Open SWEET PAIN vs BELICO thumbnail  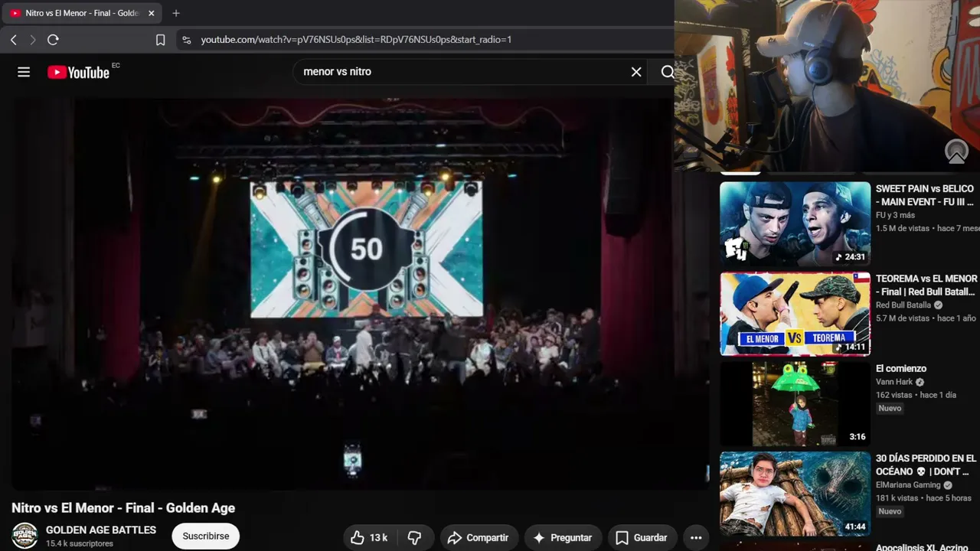pos(795,223)
